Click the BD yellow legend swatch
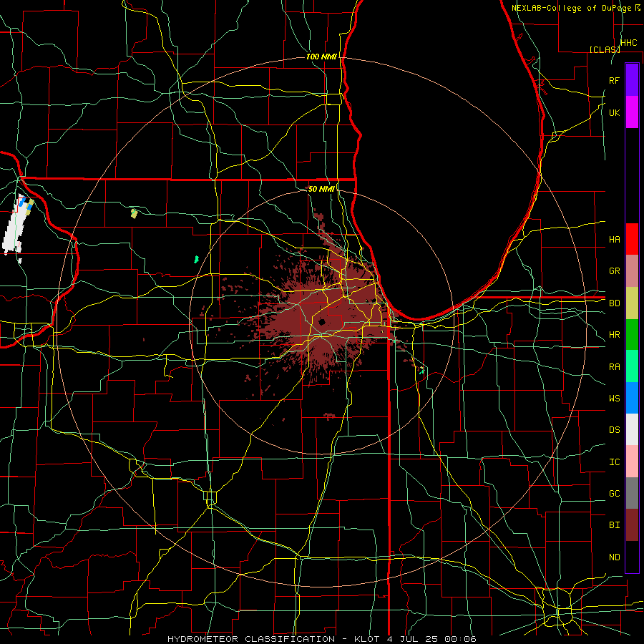The width and height of the screenshot is (644, 644). point(632,303)
